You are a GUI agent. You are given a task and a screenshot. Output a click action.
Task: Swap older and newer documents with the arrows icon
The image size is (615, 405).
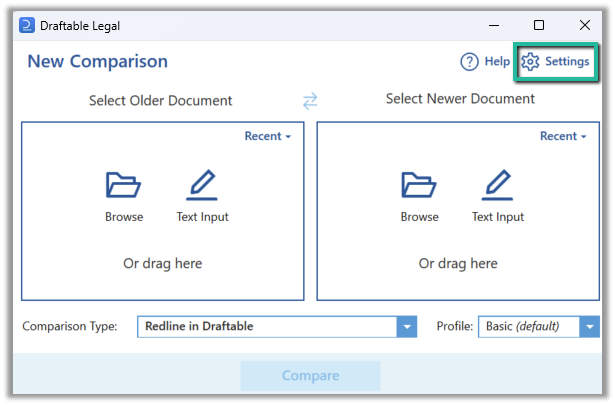coord(310,101)
